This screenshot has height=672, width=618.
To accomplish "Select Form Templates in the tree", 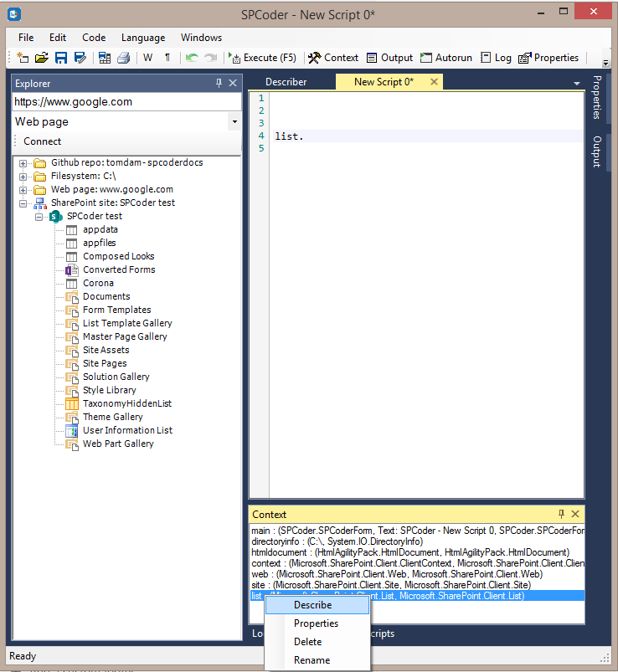I will 117,310.
